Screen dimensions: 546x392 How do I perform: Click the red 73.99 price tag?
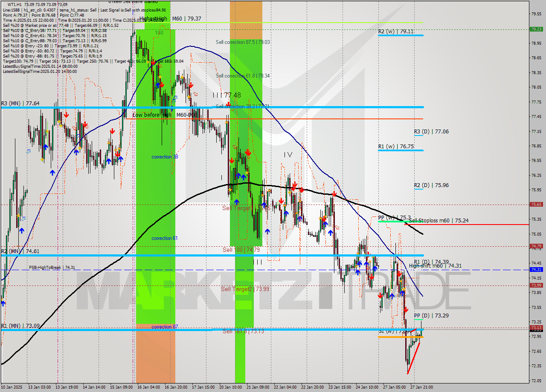536,285
